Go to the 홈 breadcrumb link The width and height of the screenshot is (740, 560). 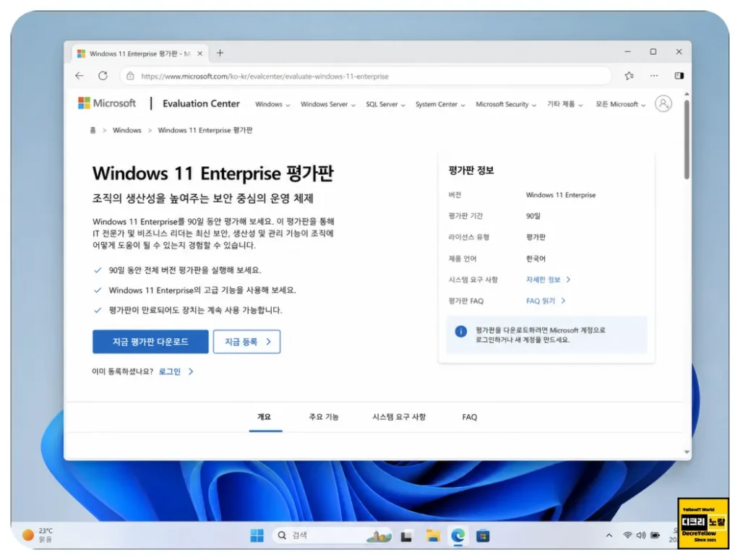92,130
